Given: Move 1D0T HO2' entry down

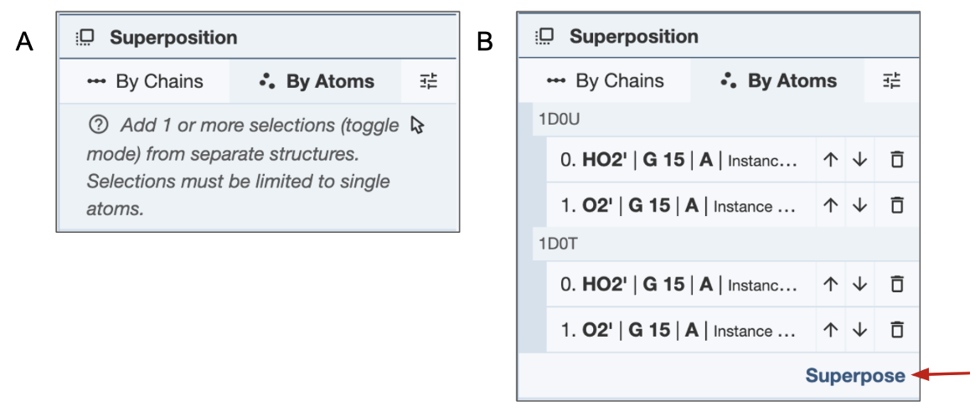Looking at the screenshot, I should pos(859,285).
